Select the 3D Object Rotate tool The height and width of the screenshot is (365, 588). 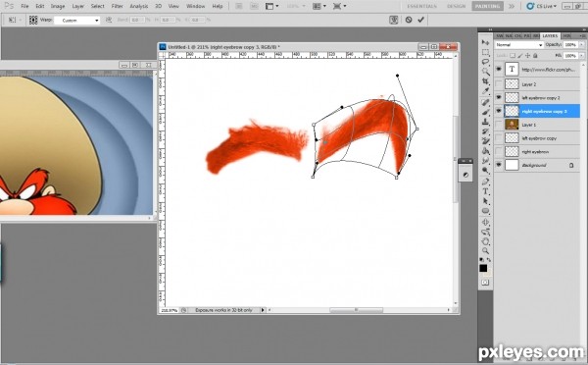[485, 223]
